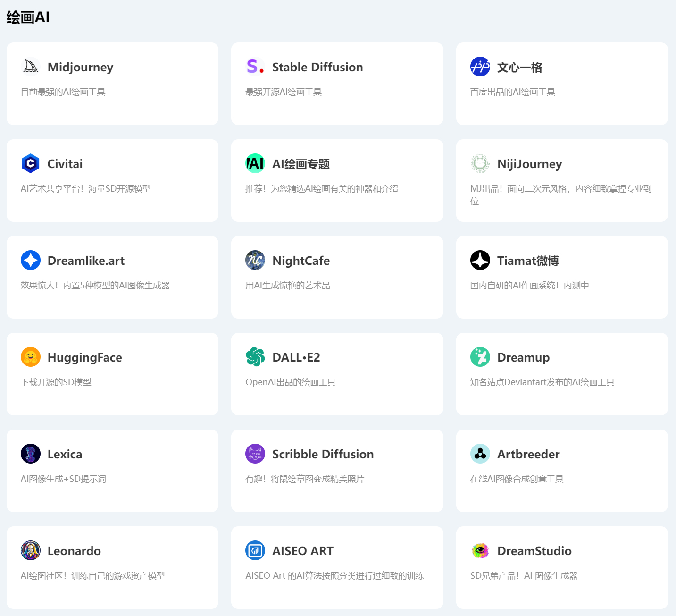Open the NightCafe title link
This screenshot has height=616, width=676.
(301, 261)
